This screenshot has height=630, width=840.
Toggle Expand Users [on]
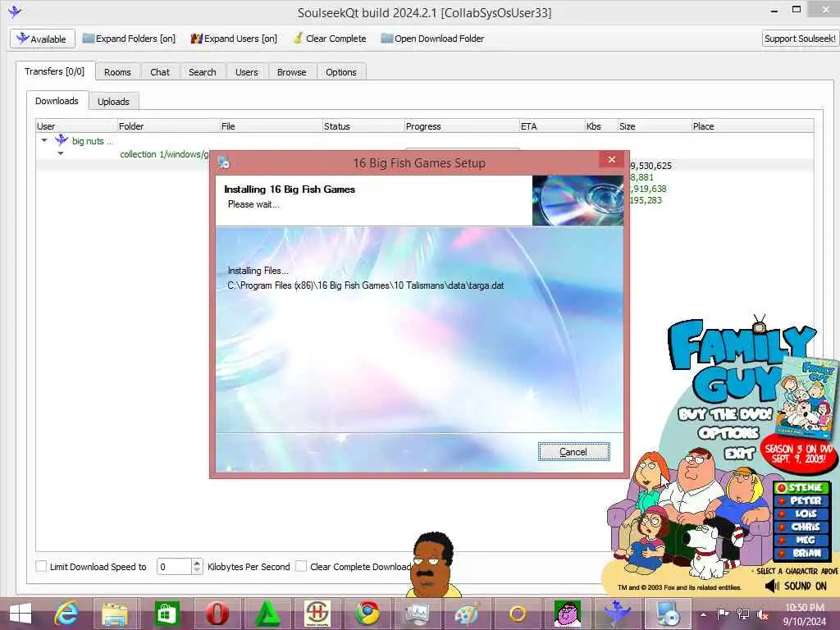234,39
